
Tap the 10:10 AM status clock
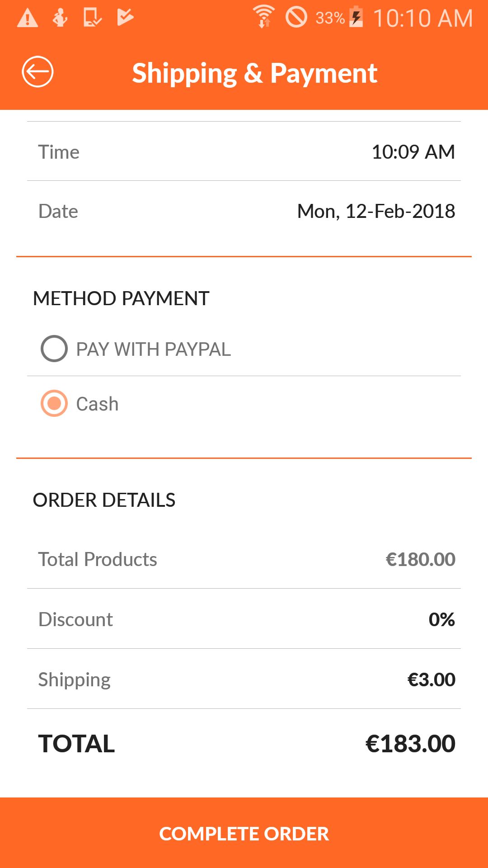pos(423,19)
